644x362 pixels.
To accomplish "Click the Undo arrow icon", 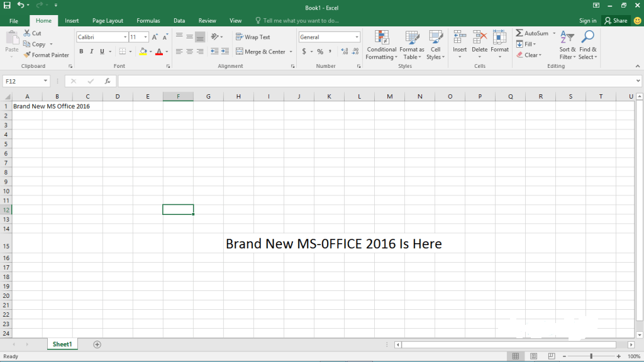I will tap(21, 5).
